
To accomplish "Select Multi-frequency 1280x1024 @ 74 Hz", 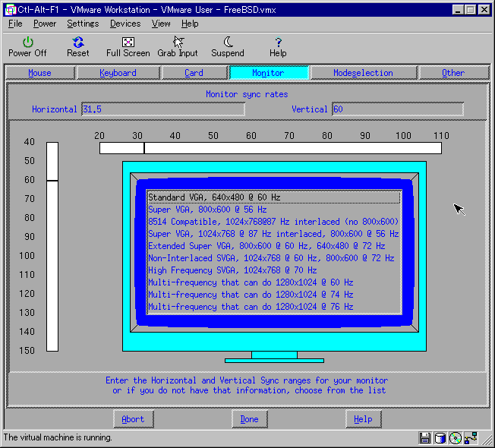I will pyautogui.click(x=274, y=295).
